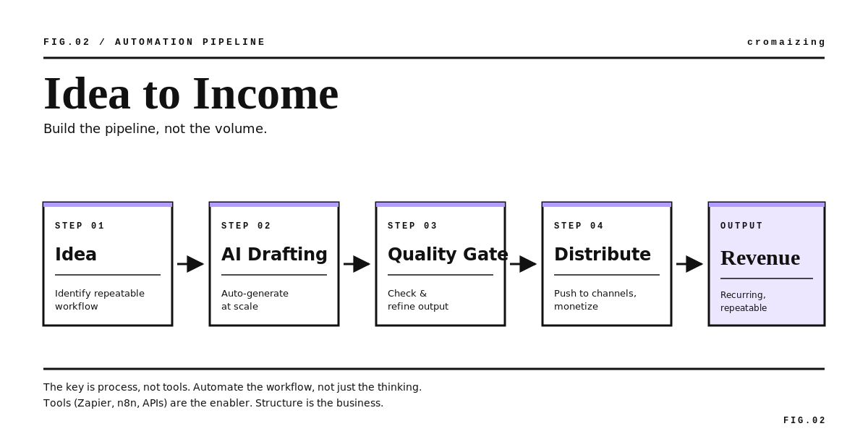Click the FIG.02 / AUTOMATION PIPELINE header
This screenshot has height=434, width=868.
coord(155,42)
